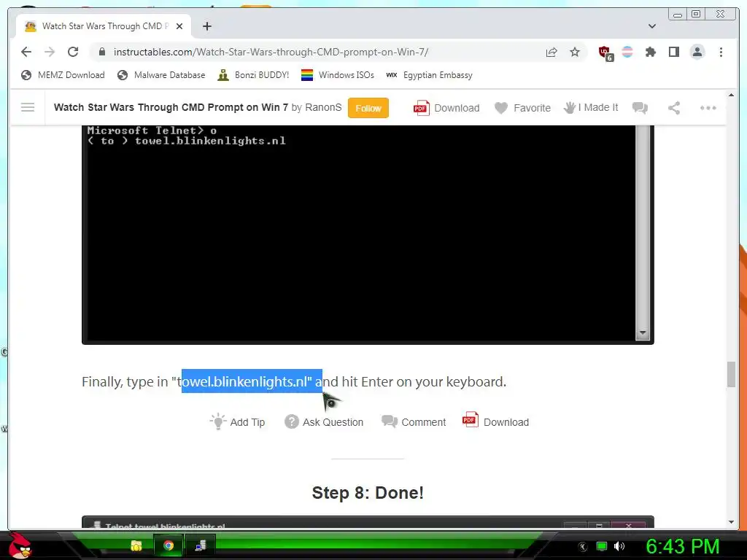This screenshot has width=747, height=560.
Task: Click the Step 8: Done! heading
Action: click(x=368, y=492)
